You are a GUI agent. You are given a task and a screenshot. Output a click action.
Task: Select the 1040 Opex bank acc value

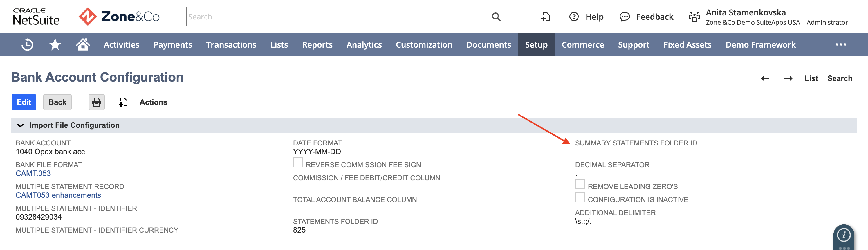50,152
